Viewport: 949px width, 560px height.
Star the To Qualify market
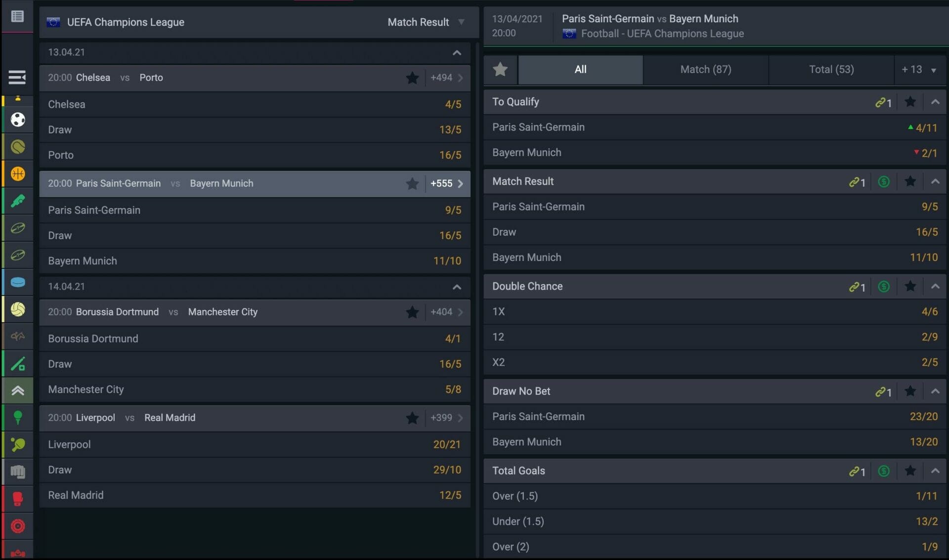pyautogui.click(x=910, y=101)
